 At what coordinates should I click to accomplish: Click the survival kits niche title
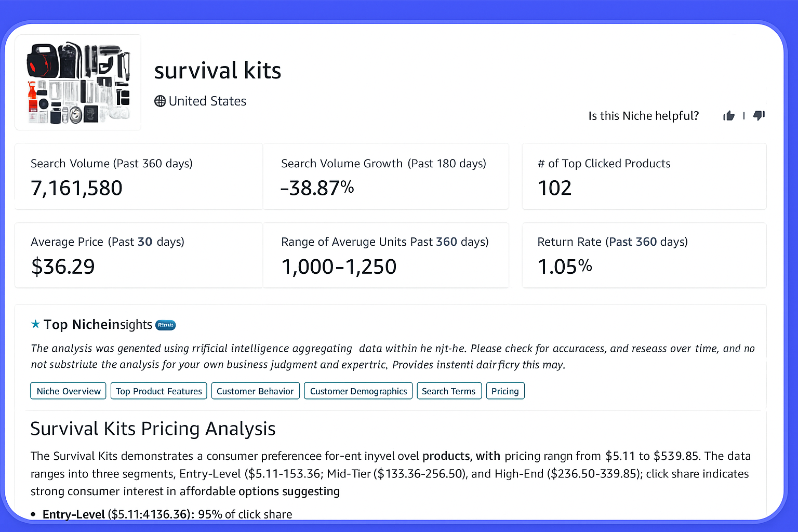pos(218,71)
